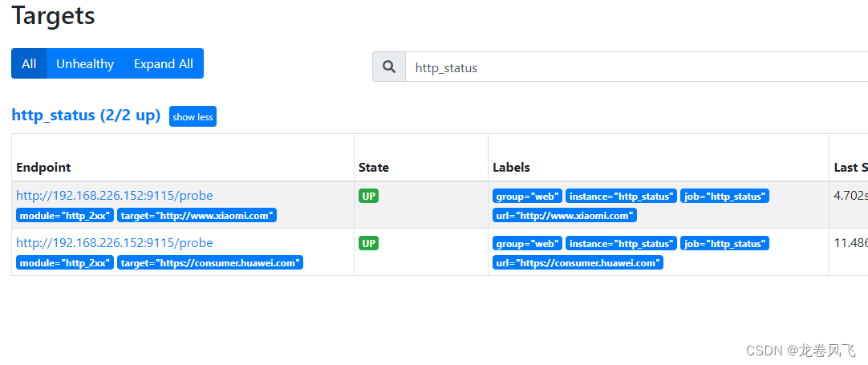The width and height of the screenshot is (868, 365).
Task: Click the Endpoint column header
Action: (x=44, y=168)
